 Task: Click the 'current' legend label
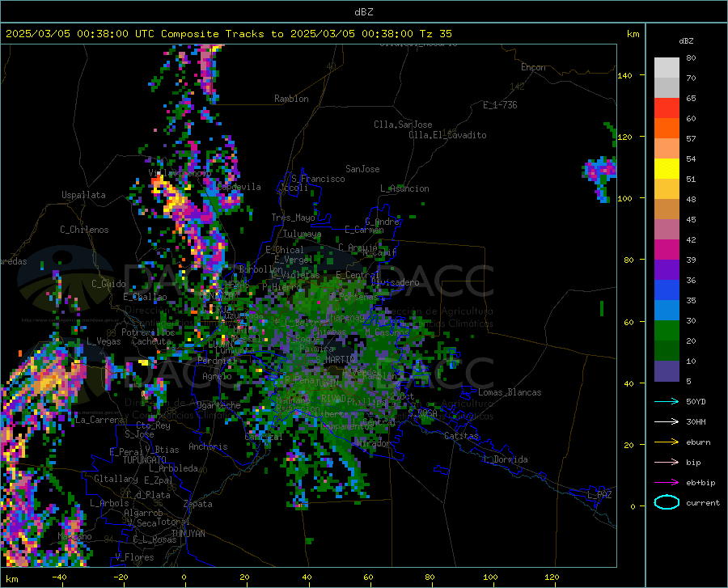pyautogui.click(x=703, y=502)
